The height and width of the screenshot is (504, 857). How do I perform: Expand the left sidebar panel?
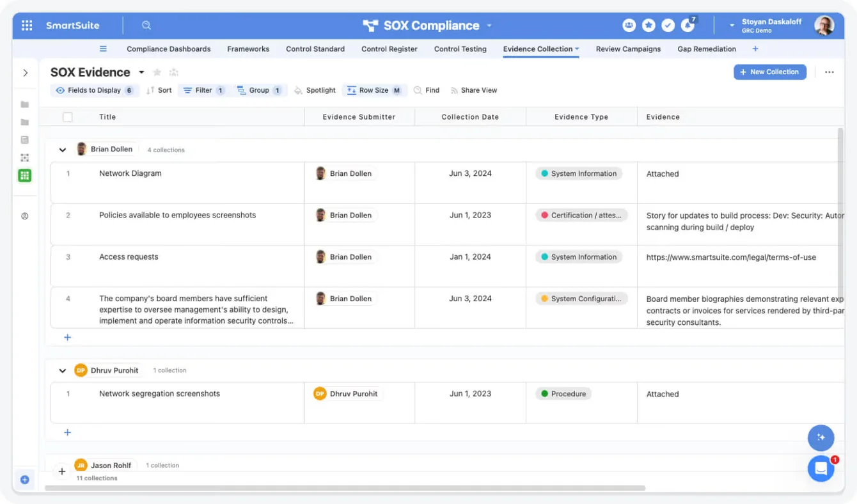26,73
